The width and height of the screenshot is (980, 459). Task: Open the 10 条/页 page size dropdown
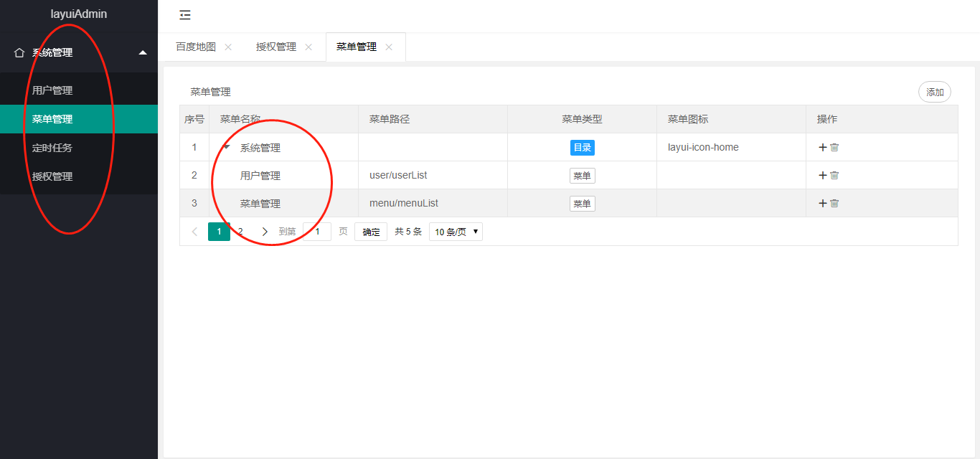click(456, 232)
